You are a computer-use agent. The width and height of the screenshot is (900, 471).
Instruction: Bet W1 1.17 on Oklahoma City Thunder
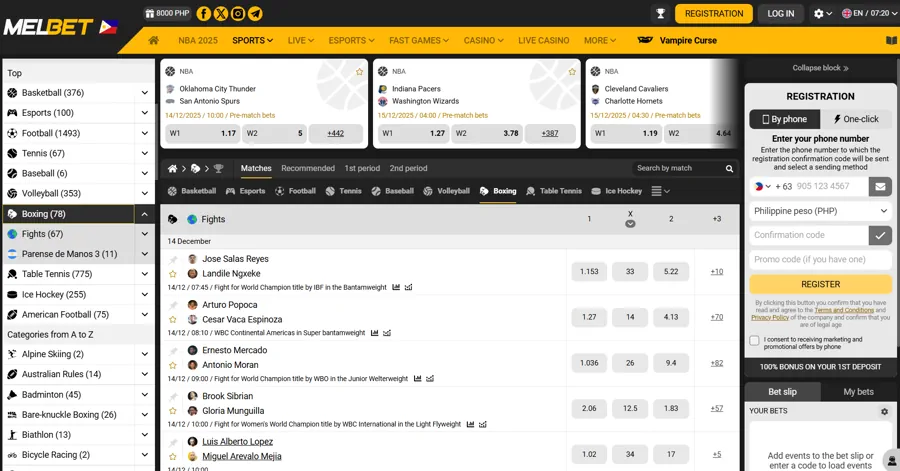click(202, 133)
